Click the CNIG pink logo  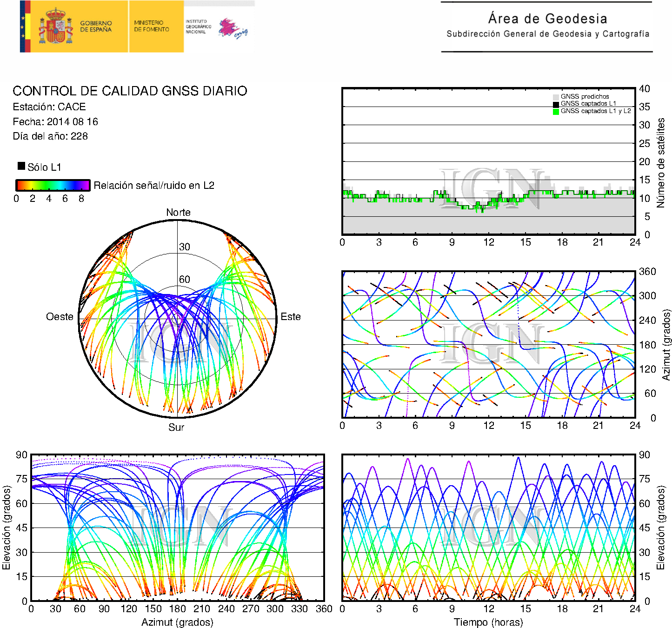(233, 28)
